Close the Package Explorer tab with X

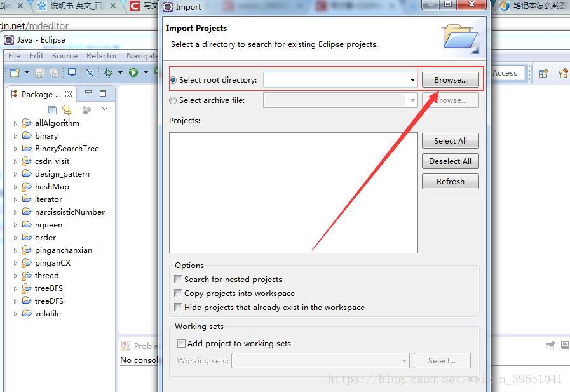coord(69,94)
